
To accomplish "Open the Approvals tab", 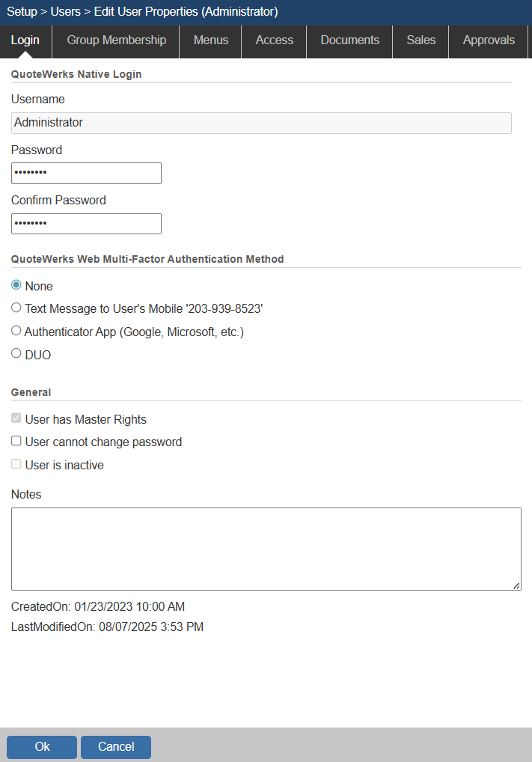I will coord(489,40).
